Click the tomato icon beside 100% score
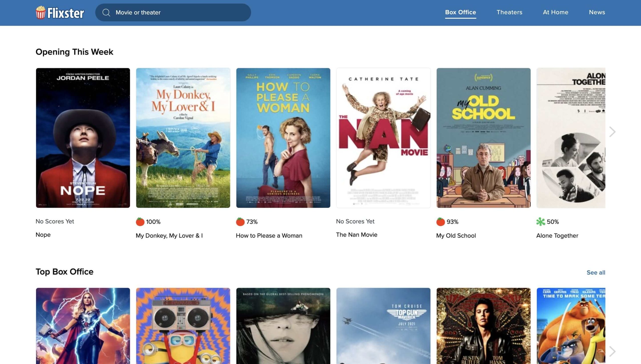 point(140,222)
